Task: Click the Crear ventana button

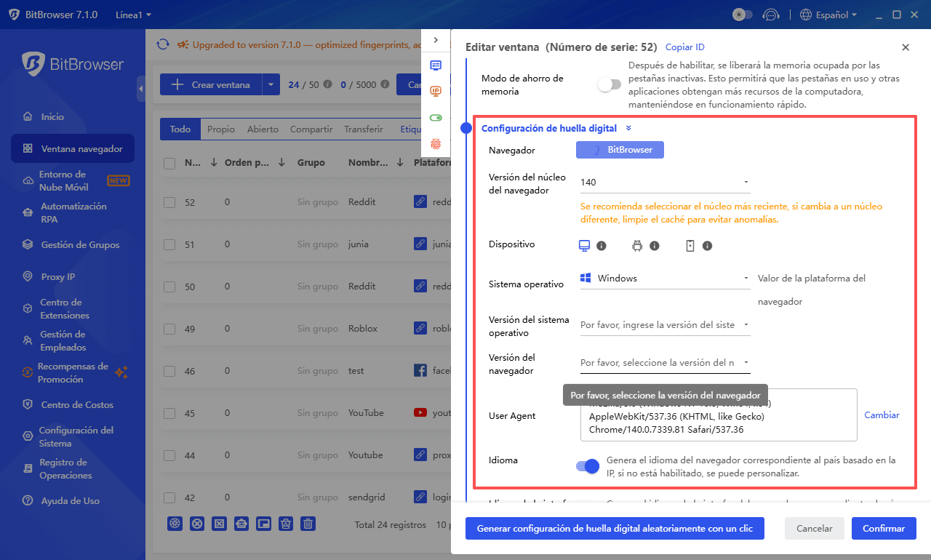Action: pyautogui.click(x=211, y=84)
